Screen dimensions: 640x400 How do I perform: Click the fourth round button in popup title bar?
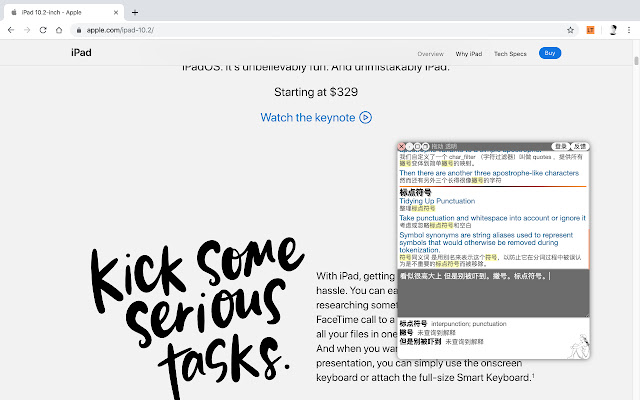[425, 146]
